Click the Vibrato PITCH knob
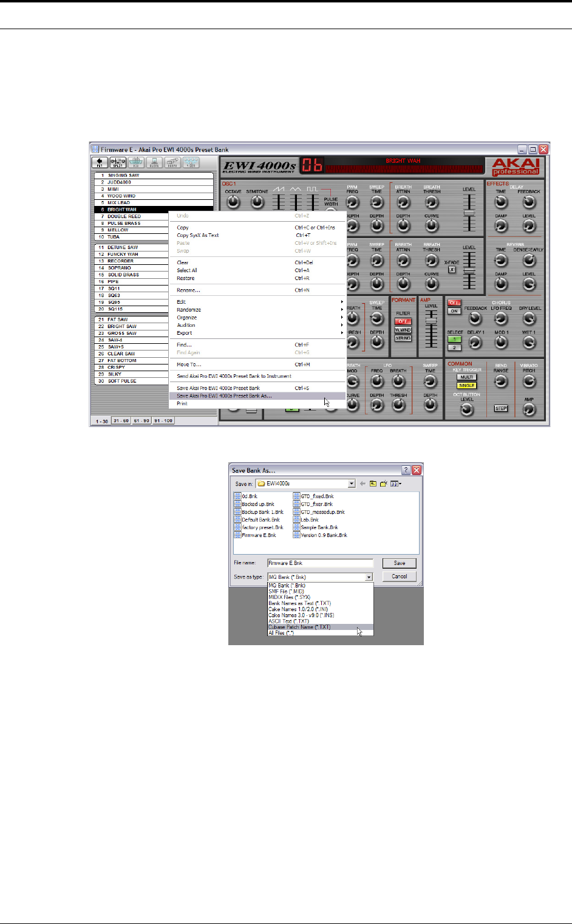 (529, 381)
